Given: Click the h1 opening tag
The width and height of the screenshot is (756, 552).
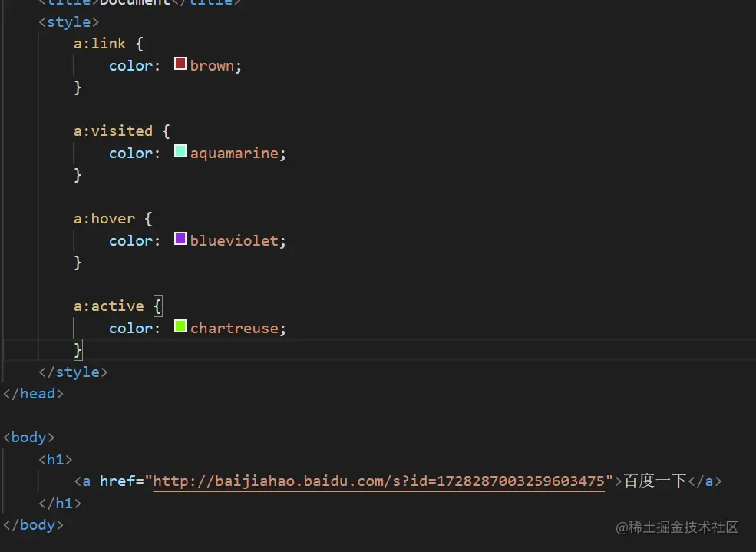Looking at the screenshot, I should (x=54, y=459).
